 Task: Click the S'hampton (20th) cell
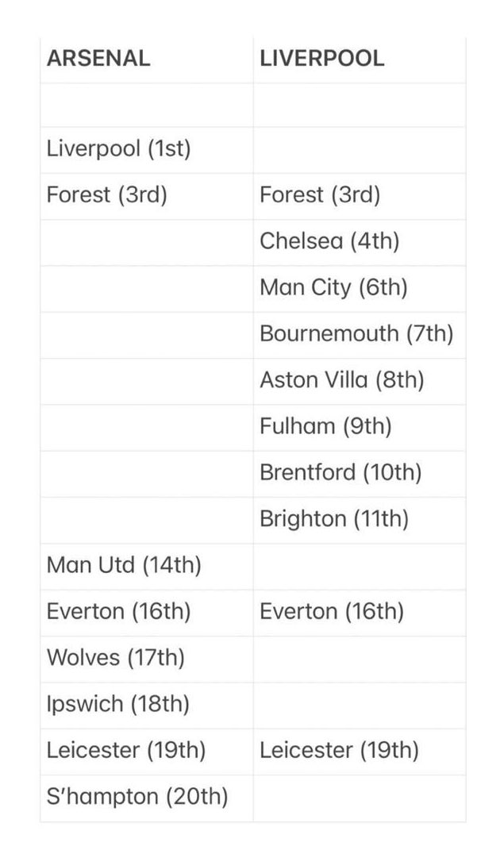[x=137, y=796]
